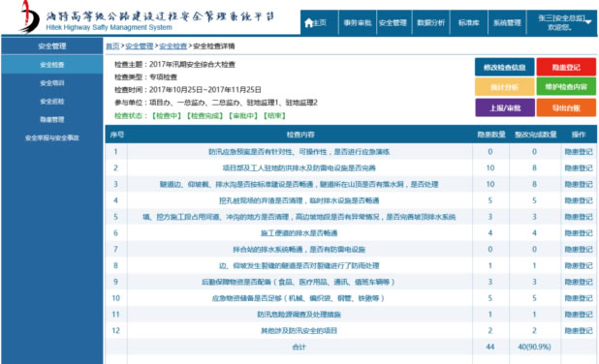Click the red 隐患登记 button

tap(566, 67)
